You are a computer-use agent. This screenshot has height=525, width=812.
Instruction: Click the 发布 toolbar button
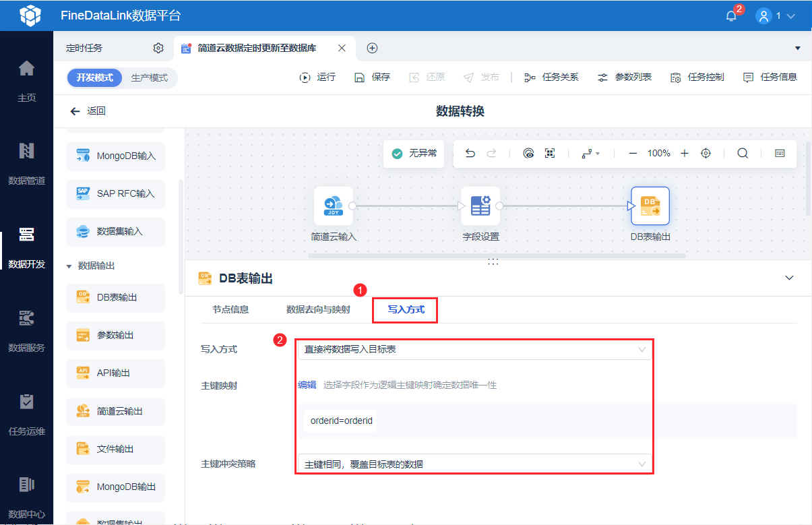point(482,77)
